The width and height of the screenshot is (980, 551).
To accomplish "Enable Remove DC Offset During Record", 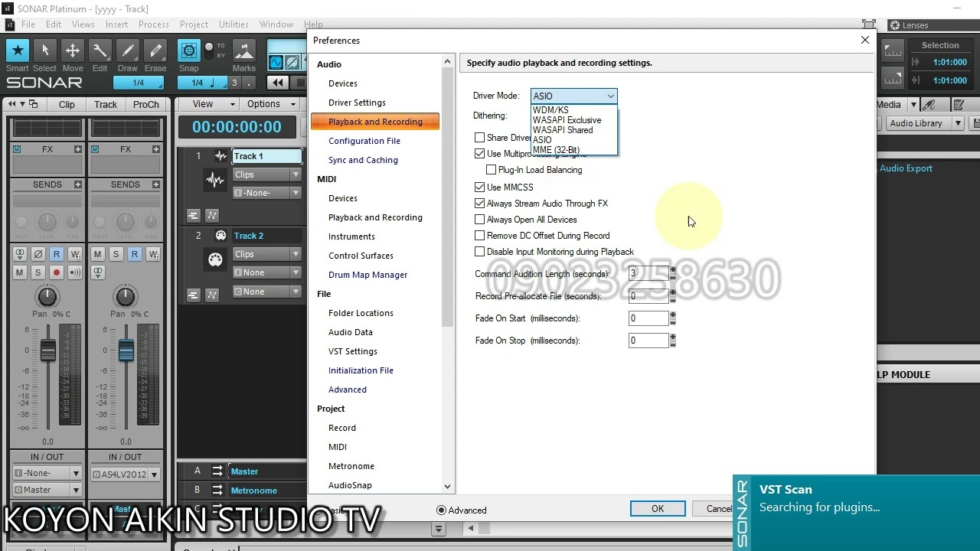I will [479, 236].
